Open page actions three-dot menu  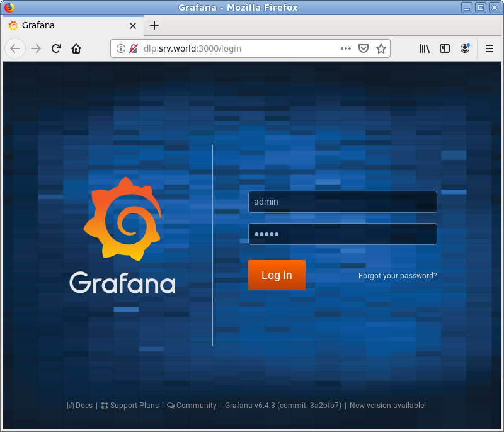pyautogui.click(x=345, y=48)
